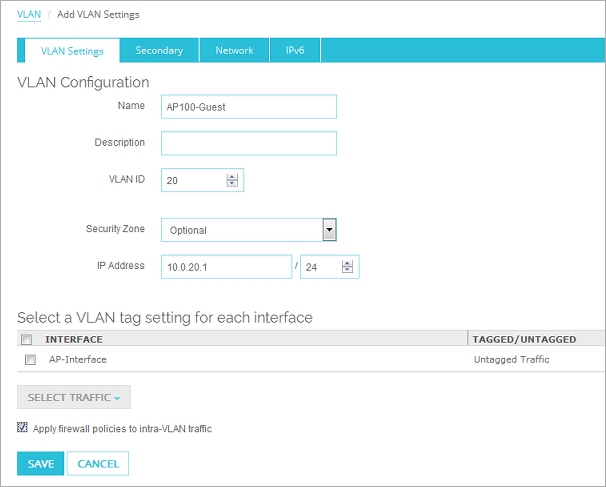The height and width of the screenshot is (487, 606).
Task: Click the VLAN ID number field
Action: coord(192,180)
